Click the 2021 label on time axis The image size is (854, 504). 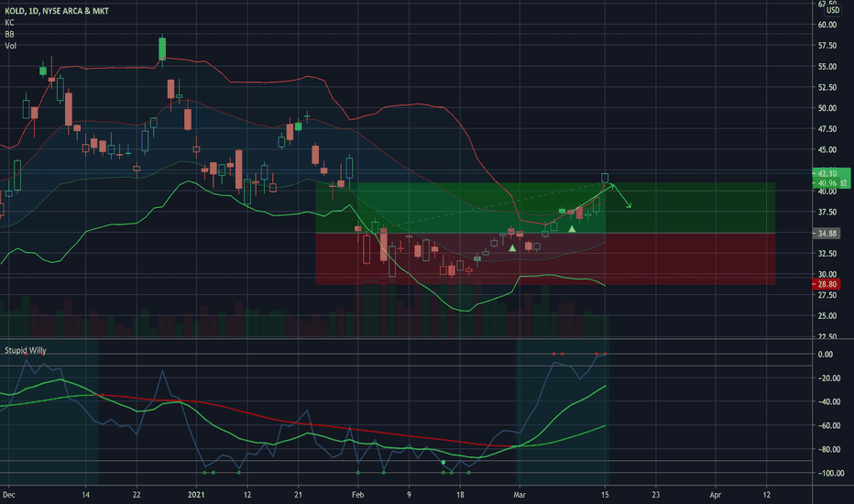(x=196, y=495)
